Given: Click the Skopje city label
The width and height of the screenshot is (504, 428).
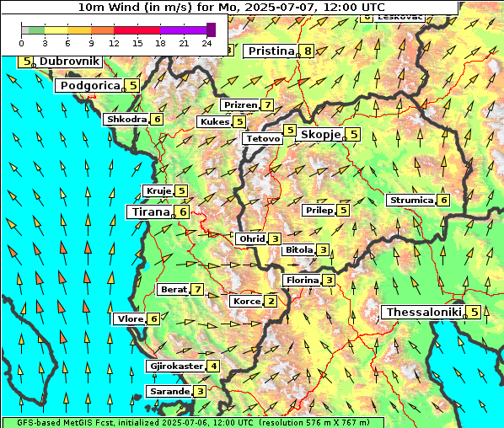Looking at the screenshot, I should (321, 134).
